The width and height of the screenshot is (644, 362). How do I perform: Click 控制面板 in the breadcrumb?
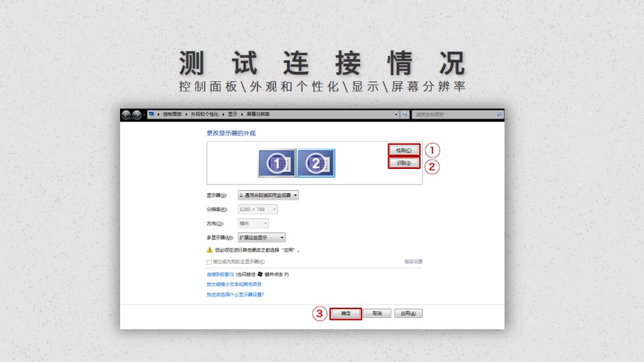[172, 115]
